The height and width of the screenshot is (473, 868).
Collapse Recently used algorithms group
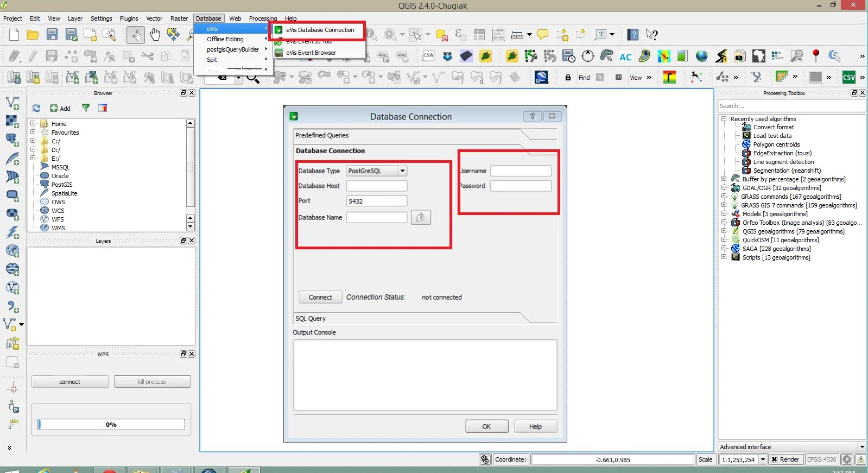tap(724, 118)
